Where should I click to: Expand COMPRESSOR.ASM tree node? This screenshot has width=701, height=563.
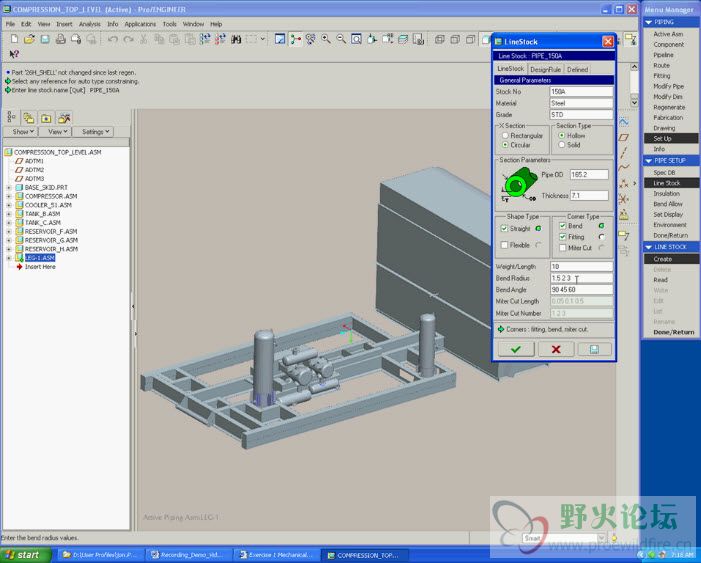pos(8,196)
